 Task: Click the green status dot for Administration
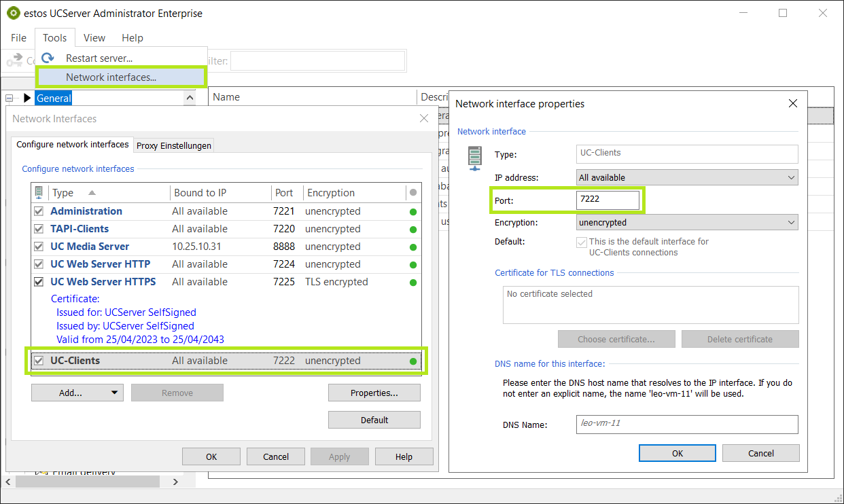coord(413,212)
